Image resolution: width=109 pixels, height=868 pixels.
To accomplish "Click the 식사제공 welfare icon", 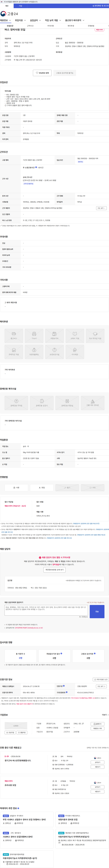I will coord(75,352).
